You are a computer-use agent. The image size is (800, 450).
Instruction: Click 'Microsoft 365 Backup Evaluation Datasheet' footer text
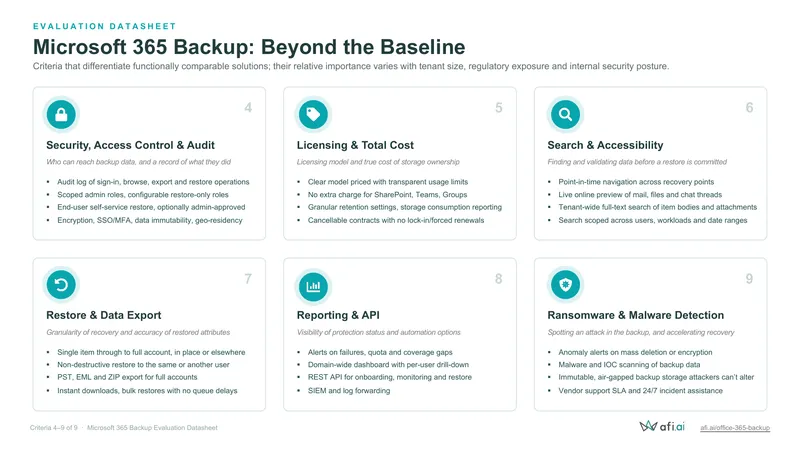152,428
